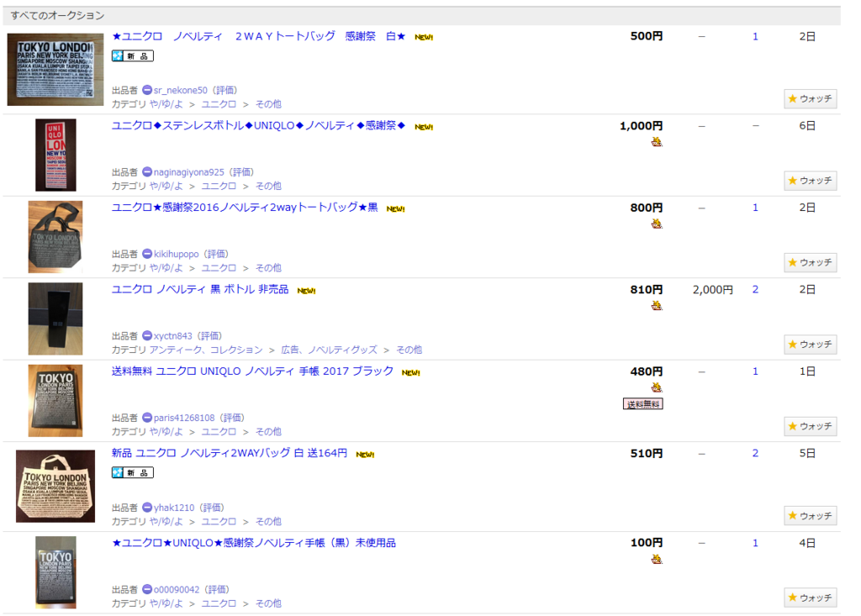Click the seller badge icon beside o00090042
This screenshot has width=861, height=616.
point(147,589)
